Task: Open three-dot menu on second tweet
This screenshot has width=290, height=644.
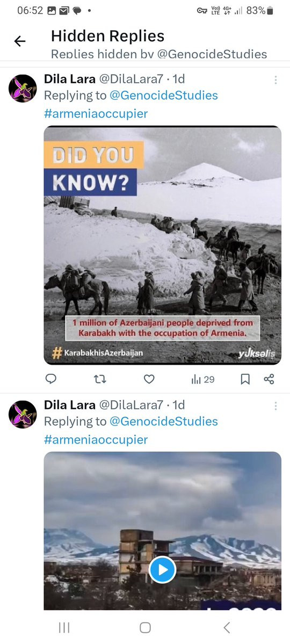Action: click(275, 406)
